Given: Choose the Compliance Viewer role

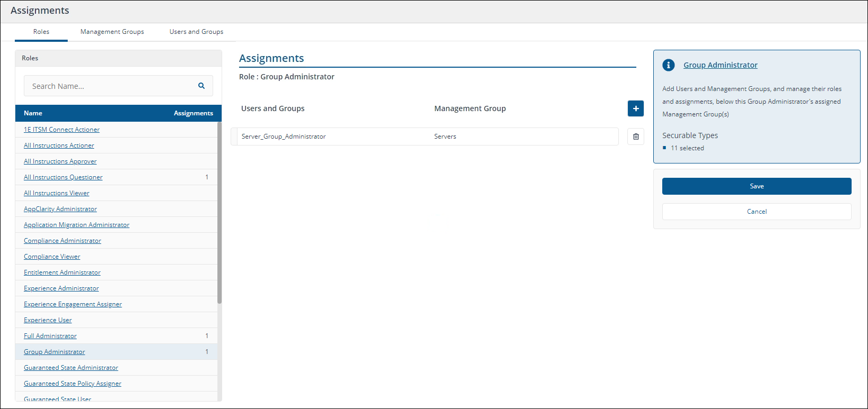Looking at the screenshot, I should click(52, 257).
